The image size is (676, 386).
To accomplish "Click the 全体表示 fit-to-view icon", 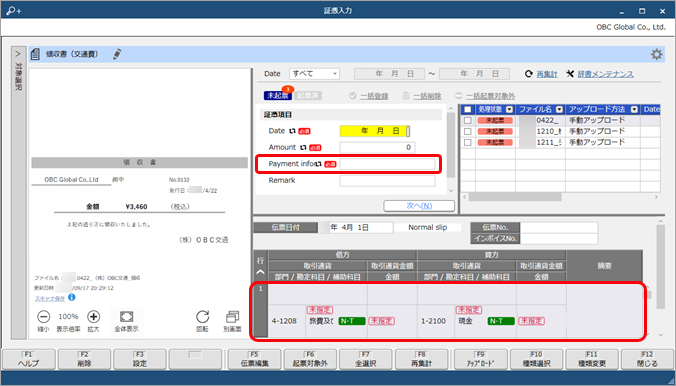I will pyautogui.click(x=126, y=317).
